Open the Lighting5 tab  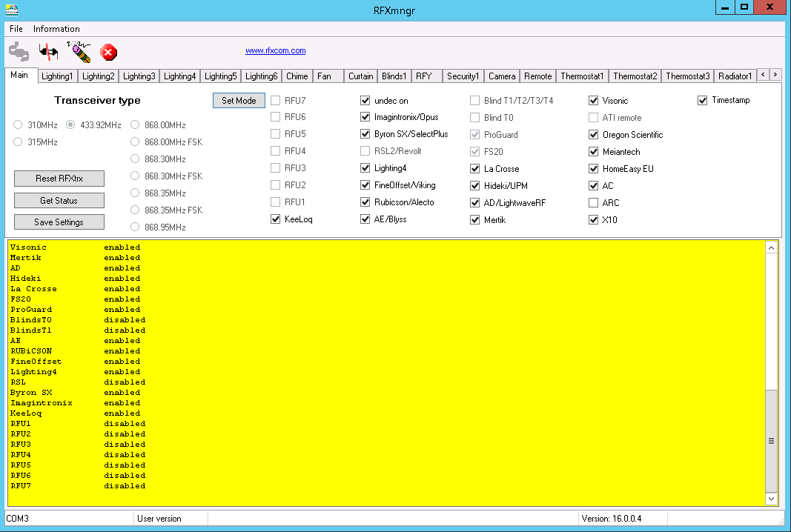220,76
